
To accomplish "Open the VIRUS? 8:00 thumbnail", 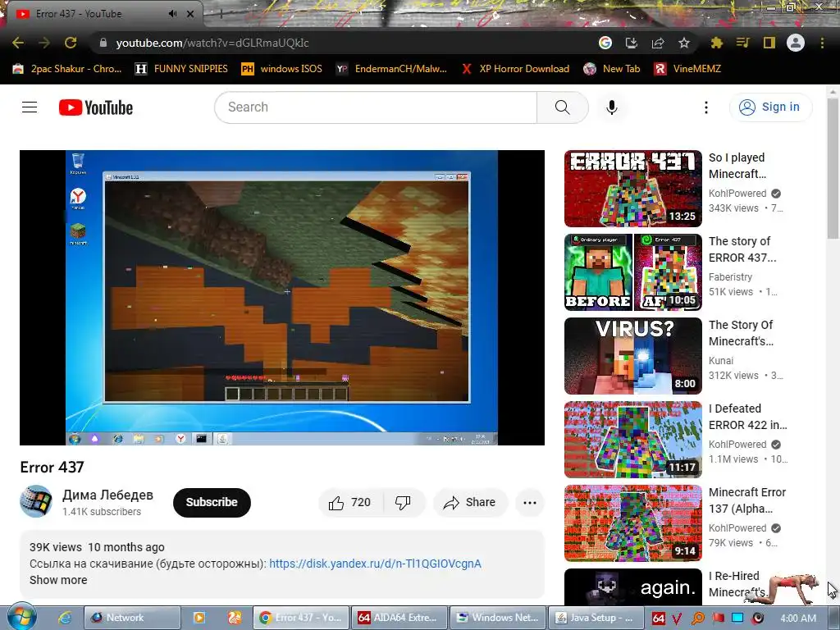I will (632, 356).
